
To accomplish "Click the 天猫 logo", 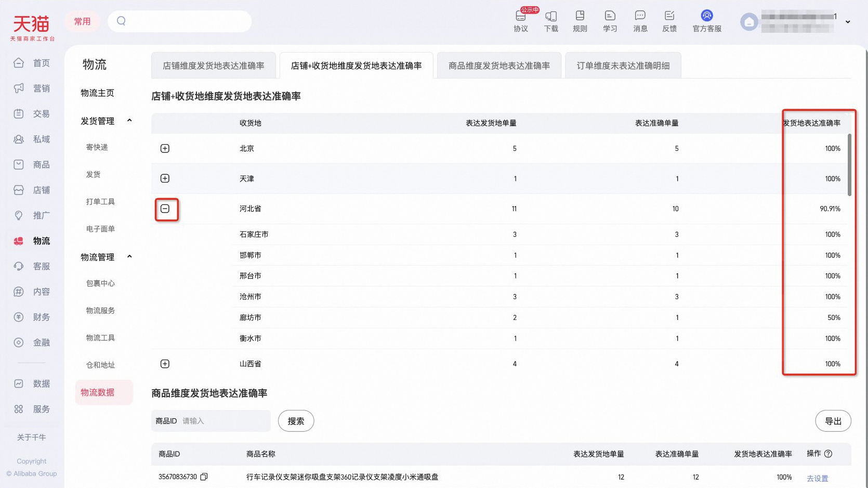I will (32, 27).
